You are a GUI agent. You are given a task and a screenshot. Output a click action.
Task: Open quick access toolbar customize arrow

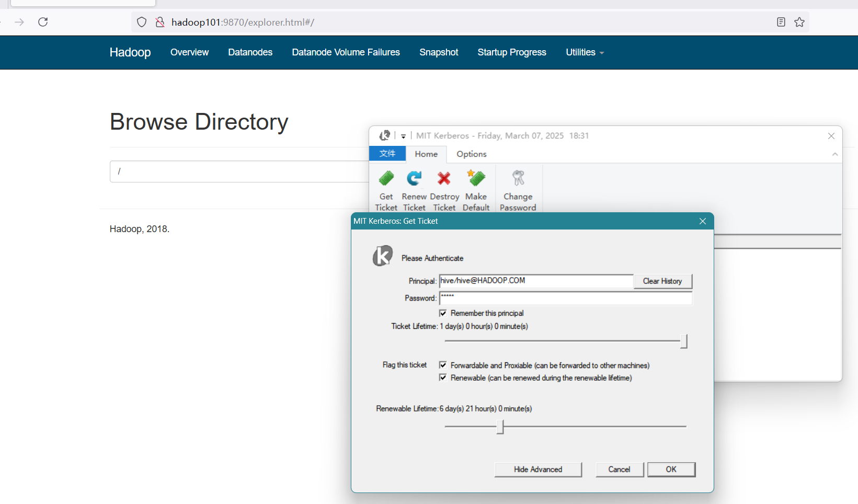(x=403, y=136)
